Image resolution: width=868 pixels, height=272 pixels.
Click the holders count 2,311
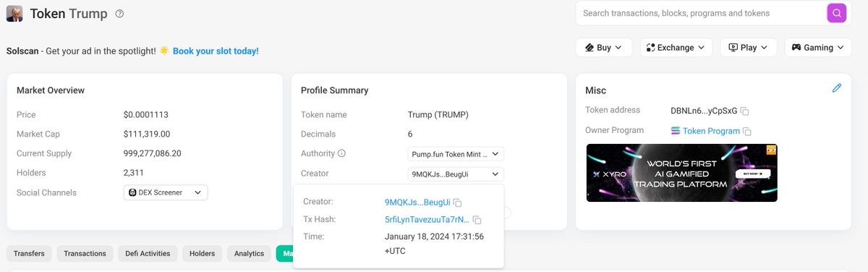tap(134, 173)
